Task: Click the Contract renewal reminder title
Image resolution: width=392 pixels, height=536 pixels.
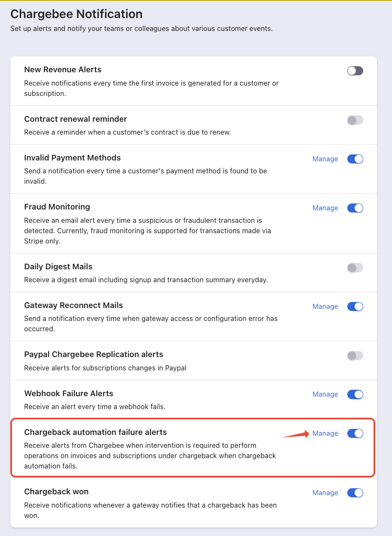Action: [x=76, y=119]
